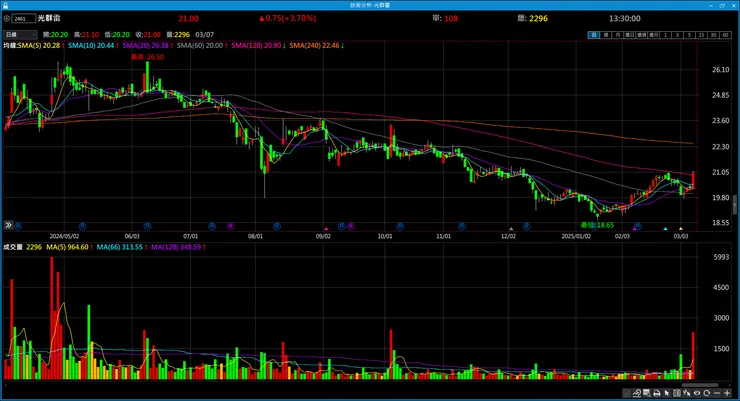
Task: Click the latest tall red volume bar
Action: 693,355
